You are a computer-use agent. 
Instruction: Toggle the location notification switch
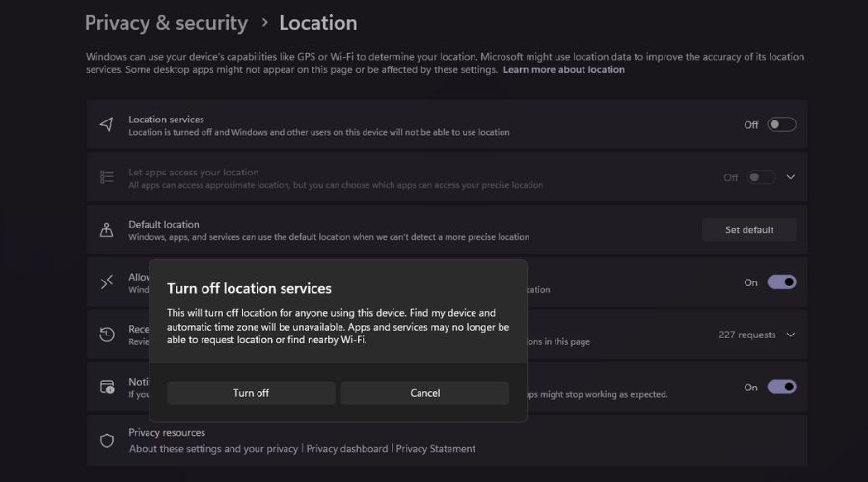pos(781,387)
